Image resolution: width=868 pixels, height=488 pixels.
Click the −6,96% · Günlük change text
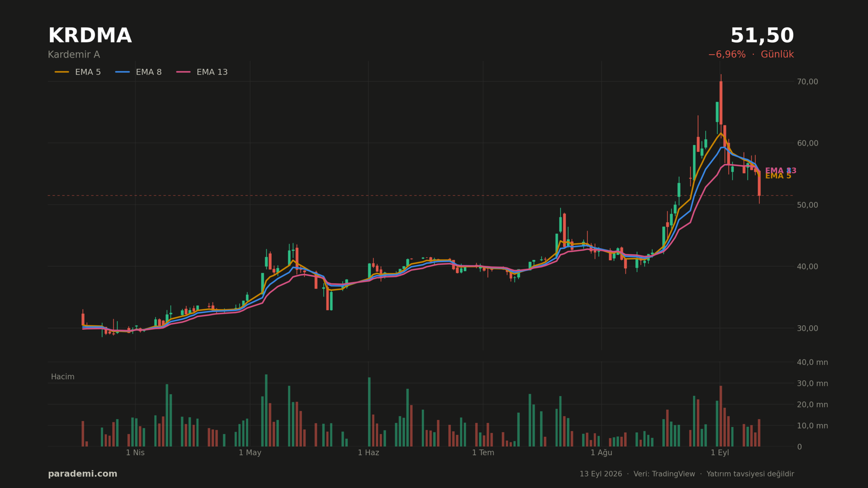[x=751, y=55]
